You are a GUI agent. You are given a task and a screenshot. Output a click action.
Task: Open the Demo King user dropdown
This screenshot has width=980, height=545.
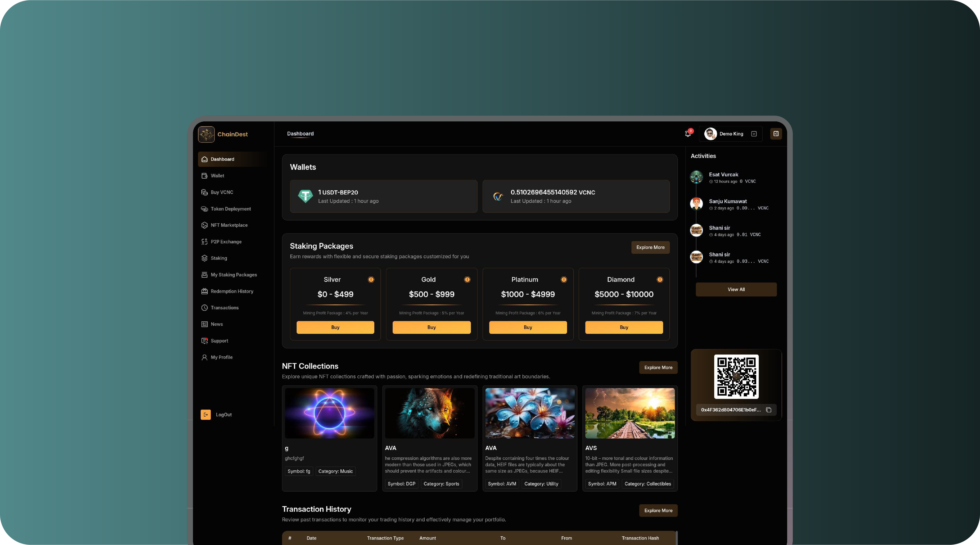[x=754, y=134]
